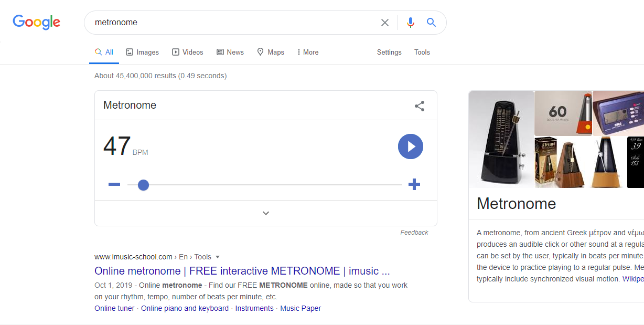
Task: Expand the metronome widget chevron
Action: pyautogui.click(x=266, y=213)
